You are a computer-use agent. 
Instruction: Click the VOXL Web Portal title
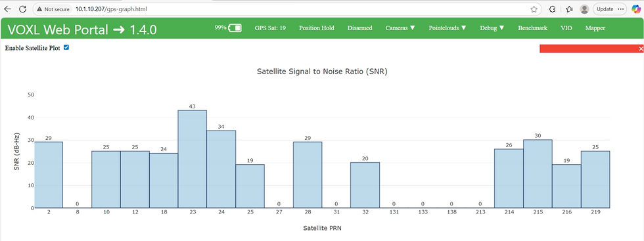pos(81,30)
